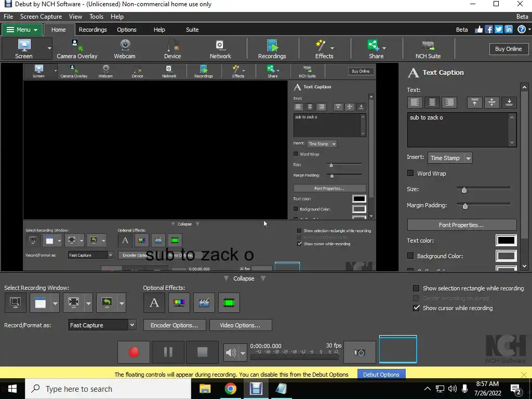Expand window selection dropdown arrow
This screenshot has height=399, width=532.
pyautogui.click(x=55, y=303)
